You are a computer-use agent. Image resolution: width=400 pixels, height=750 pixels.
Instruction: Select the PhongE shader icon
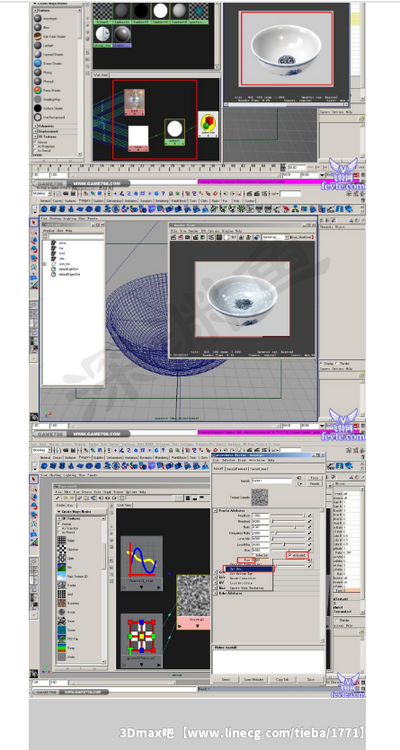click(x=37, y=81)
